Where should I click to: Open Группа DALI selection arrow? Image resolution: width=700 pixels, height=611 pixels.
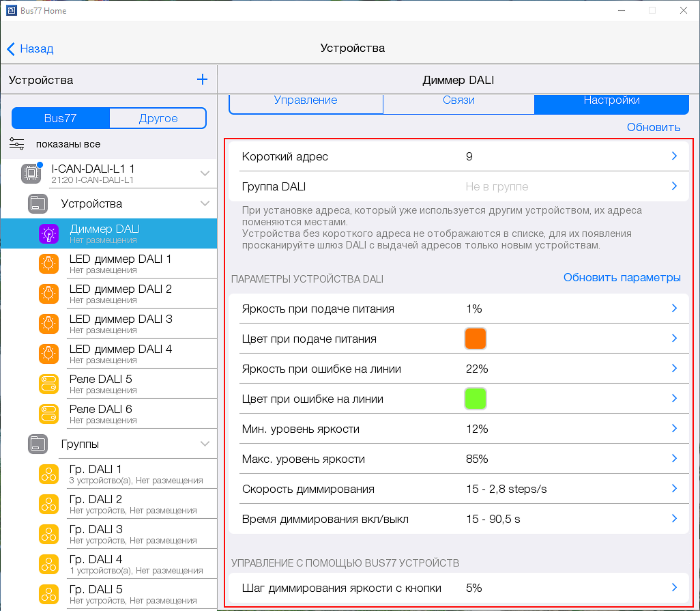(674, 186)
